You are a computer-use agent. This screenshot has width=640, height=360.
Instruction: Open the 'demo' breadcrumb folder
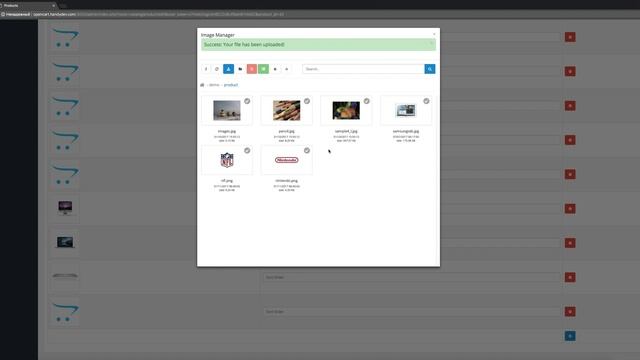coord(214,85)
